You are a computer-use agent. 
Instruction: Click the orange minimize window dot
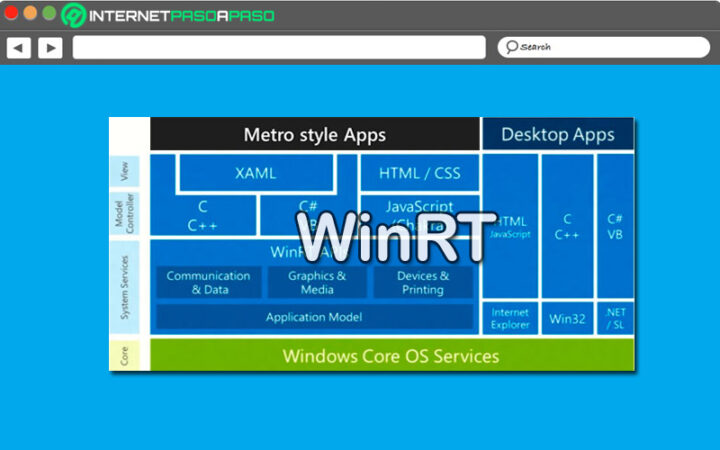point(30,12)
